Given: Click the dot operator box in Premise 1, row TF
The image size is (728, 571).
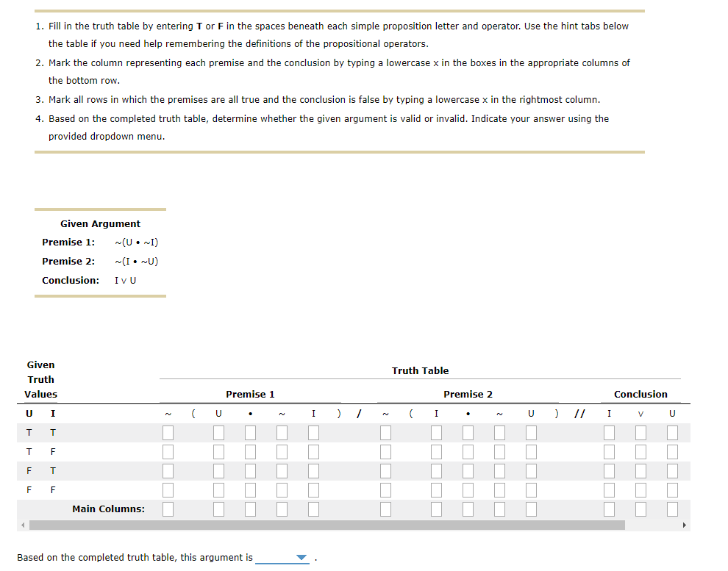Looking at the screenshot, I should click(250, 451).
